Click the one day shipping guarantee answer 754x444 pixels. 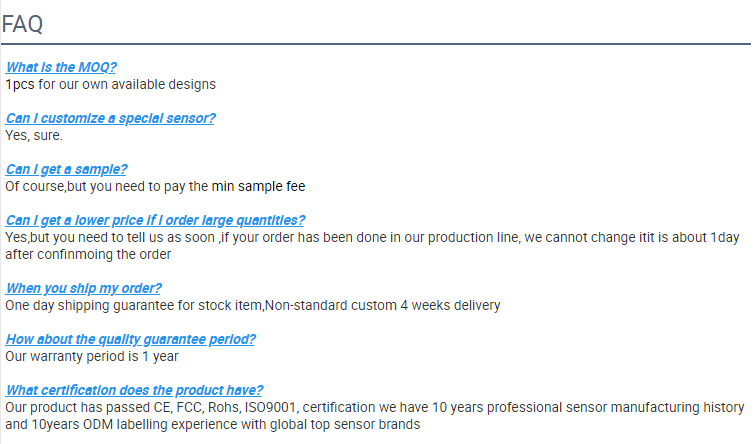(252, 305)
